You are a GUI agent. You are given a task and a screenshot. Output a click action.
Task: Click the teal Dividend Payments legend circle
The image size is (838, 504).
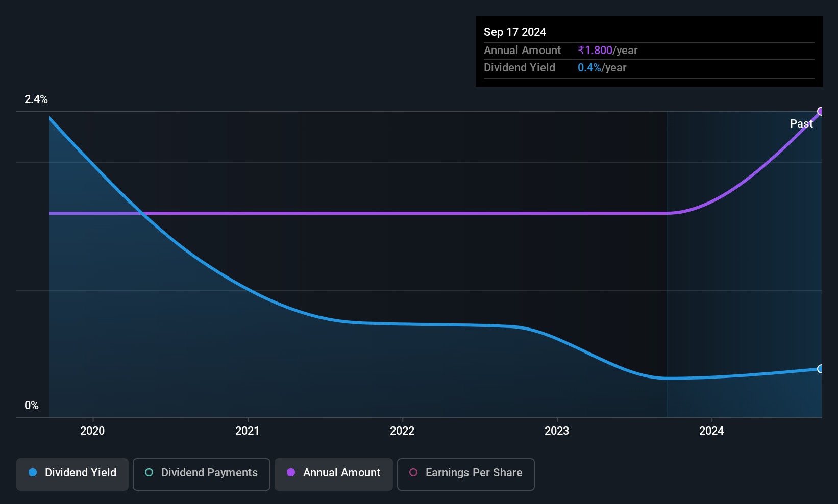tap(149, 472)
